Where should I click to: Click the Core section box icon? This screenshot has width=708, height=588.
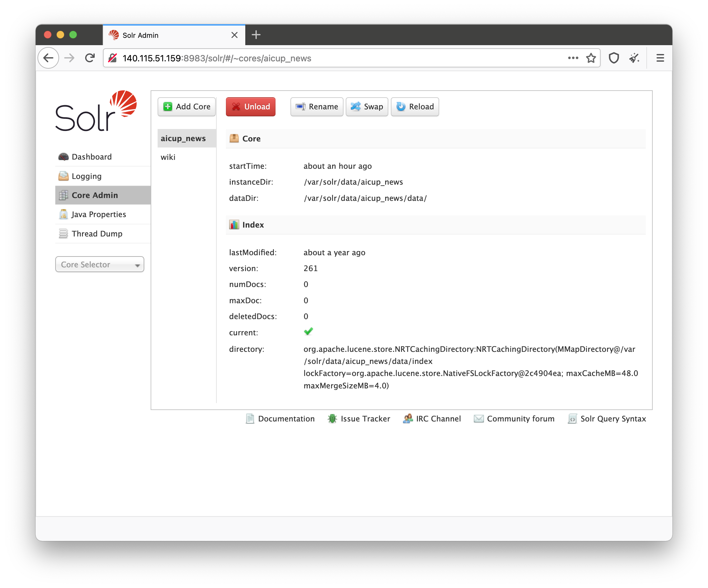tap(234, 138)
